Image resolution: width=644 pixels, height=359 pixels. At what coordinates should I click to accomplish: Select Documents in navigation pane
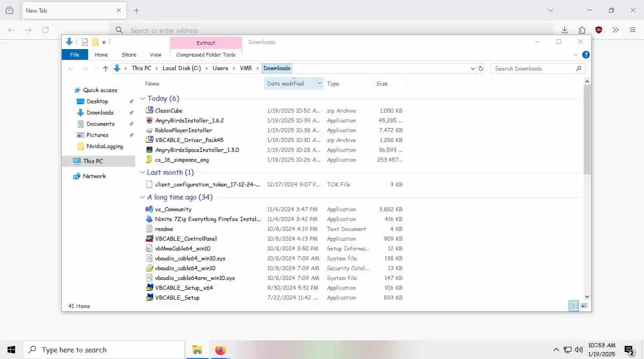coord(101,124)
